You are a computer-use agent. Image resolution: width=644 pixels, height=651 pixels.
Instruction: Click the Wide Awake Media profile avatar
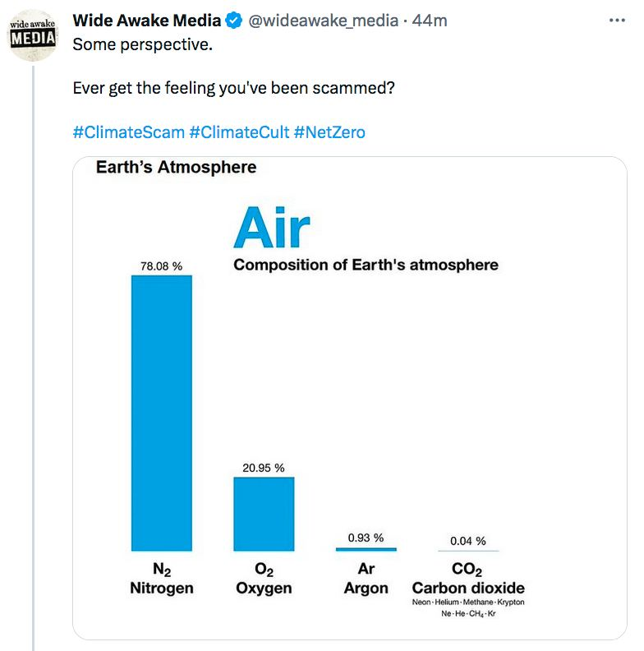[x=33, y=38]
